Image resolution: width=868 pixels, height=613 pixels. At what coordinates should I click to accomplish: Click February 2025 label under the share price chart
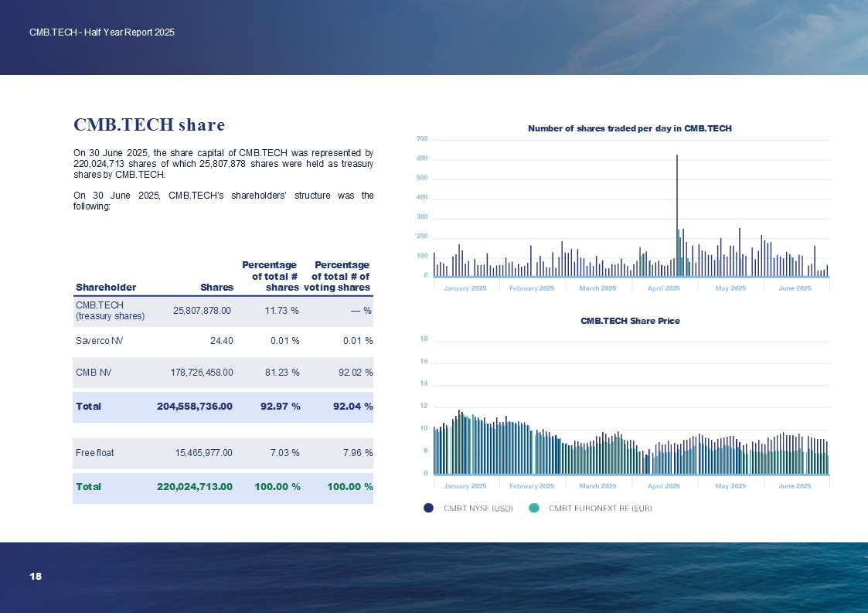pyautogui.click(x=532, y=485)
